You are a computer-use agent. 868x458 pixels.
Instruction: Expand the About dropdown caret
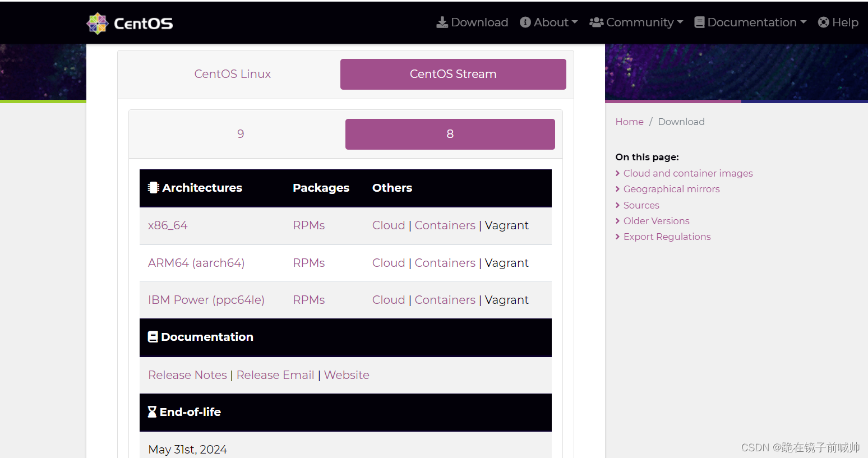click(x=575, y=22)
